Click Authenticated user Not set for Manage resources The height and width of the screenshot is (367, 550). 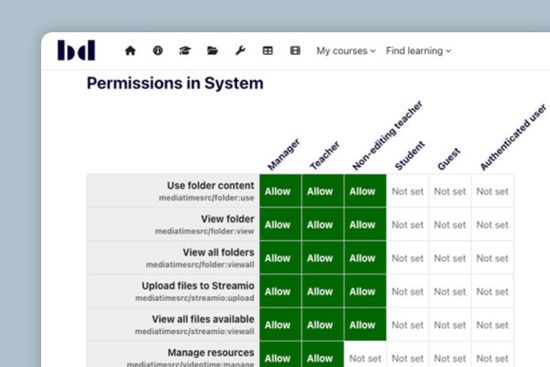(x=492, y=355)
